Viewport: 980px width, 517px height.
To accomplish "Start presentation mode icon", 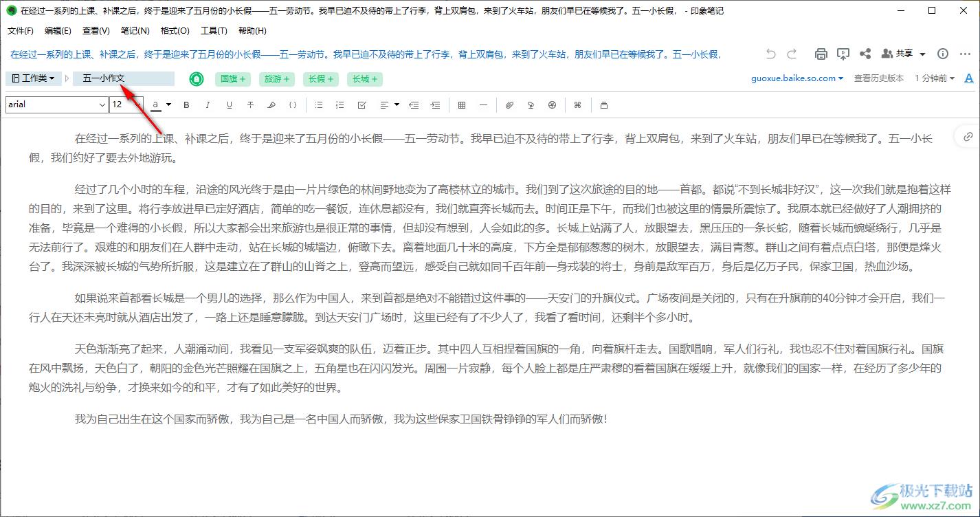I will pos(843,54).
